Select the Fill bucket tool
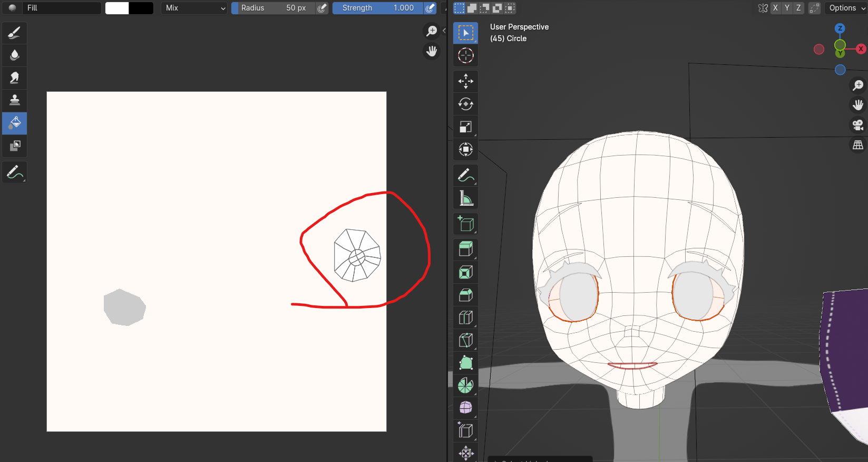The width and height of the screenshot is (868, 462). pos(15,123)
